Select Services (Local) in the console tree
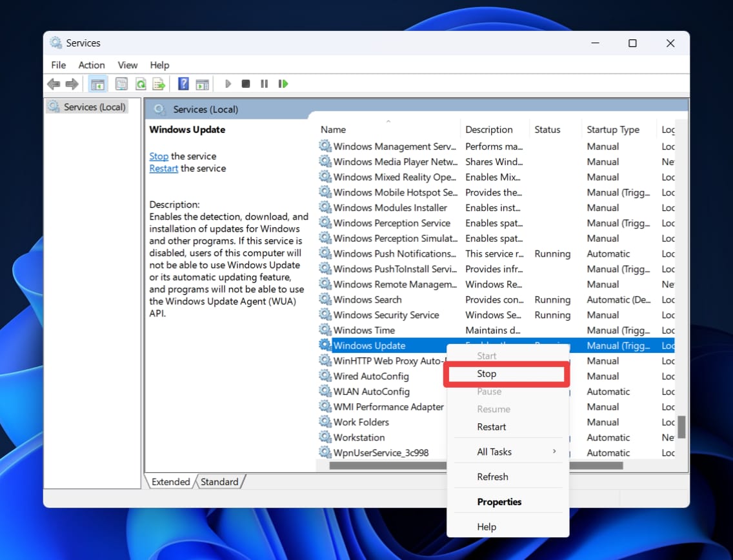This screenshot has height=560, width=733. 94,107
